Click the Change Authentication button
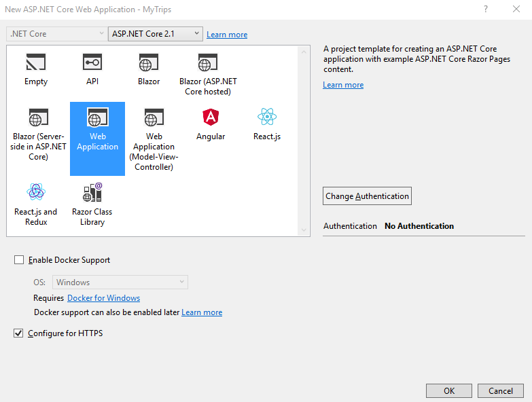Viewport: 532px width, 402px height. [x=367, y=196]
